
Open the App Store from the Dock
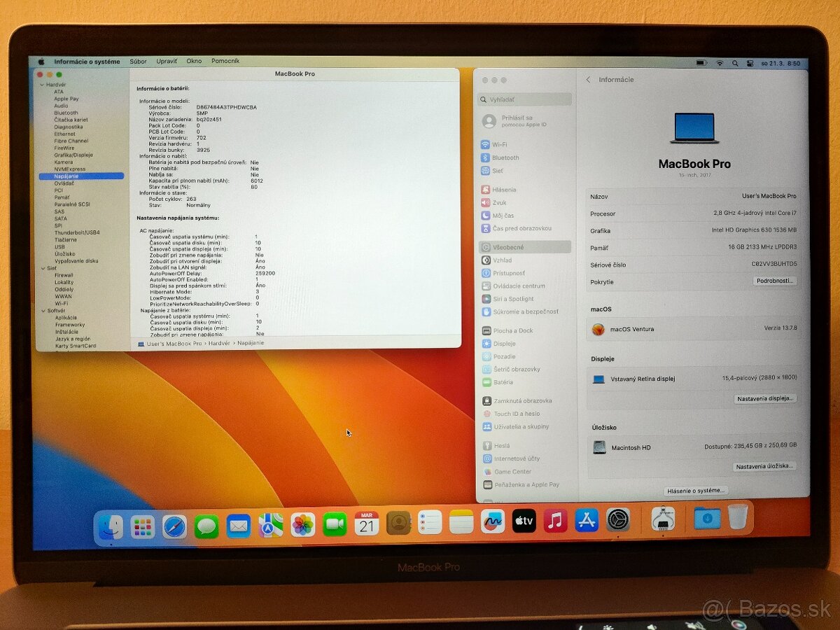586,521
